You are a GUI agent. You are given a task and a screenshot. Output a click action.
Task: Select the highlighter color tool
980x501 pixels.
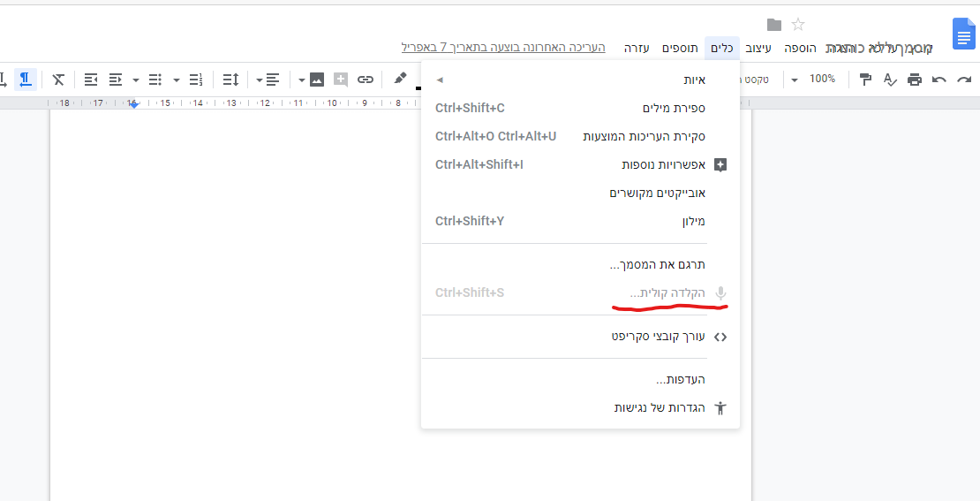400,79
